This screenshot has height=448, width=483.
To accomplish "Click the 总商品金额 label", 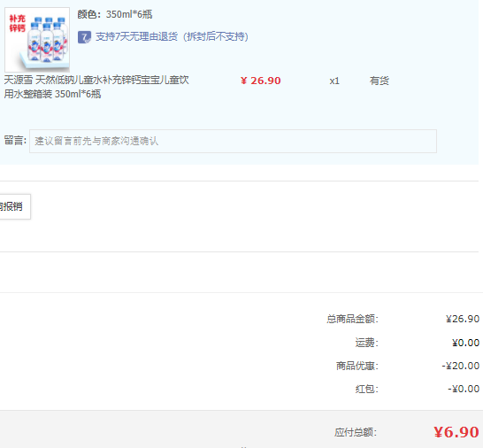I will coord(352,319).
